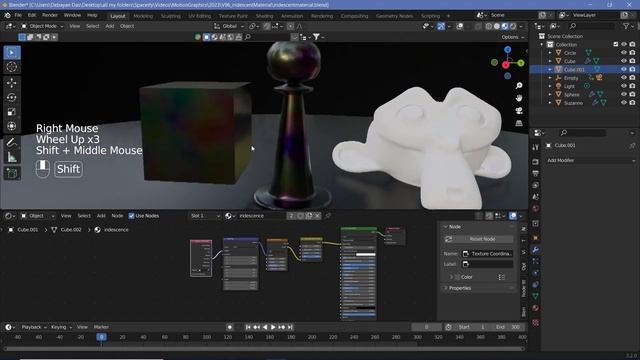Open the Geometry Nodes workspace tab

click(394, 16)
